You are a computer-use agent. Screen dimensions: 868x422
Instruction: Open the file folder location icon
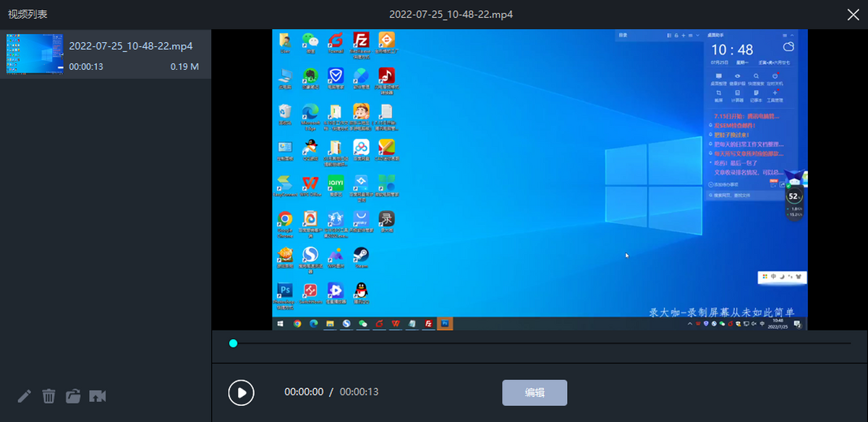[x=73, y=396]
